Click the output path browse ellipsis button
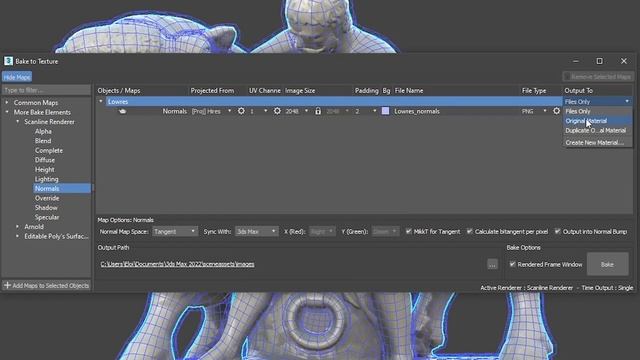Screen dimensions: 640x360 [492, 264]
